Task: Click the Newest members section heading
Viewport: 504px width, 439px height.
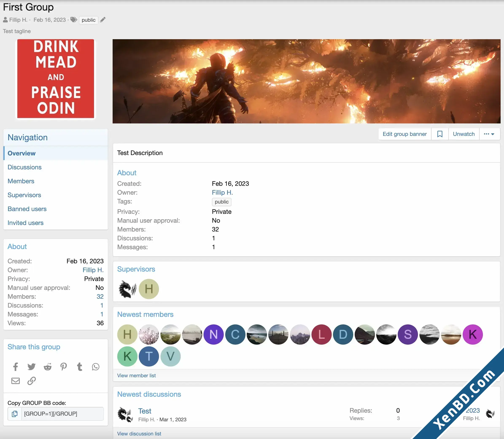Action: [x=145, y=315]
